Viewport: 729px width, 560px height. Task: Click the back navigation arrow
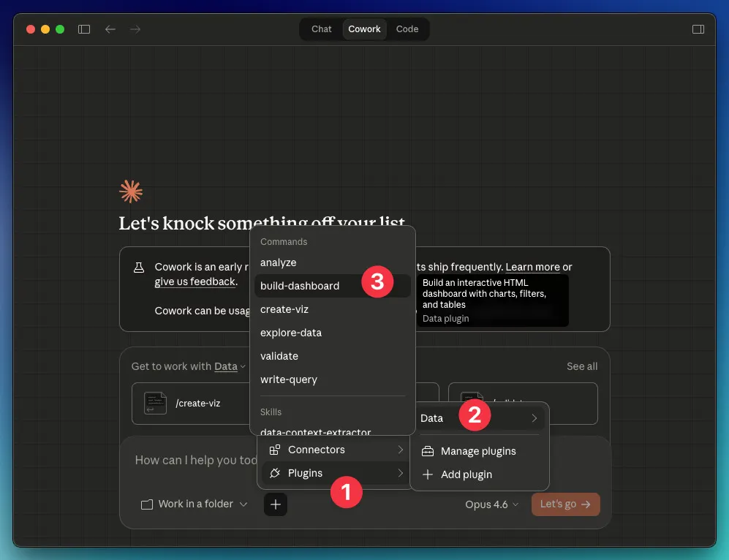(110, 29)
